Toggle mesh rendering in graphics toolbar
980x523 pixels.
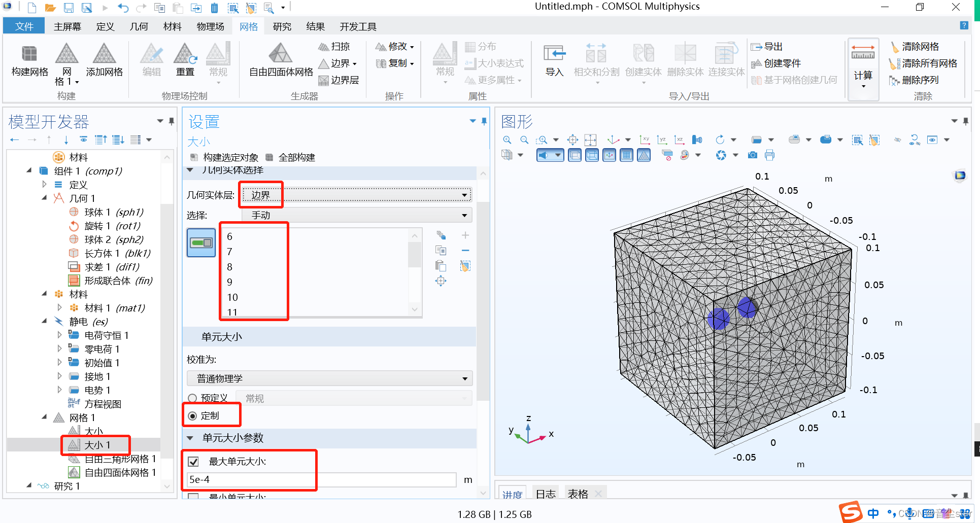(644, 155)
